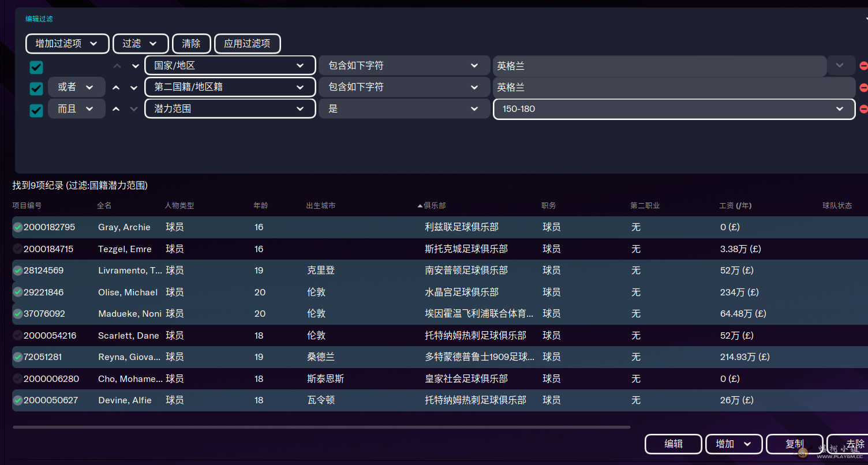Remove the 国家/地区 filter row with red minus icon

click(863, 66)
